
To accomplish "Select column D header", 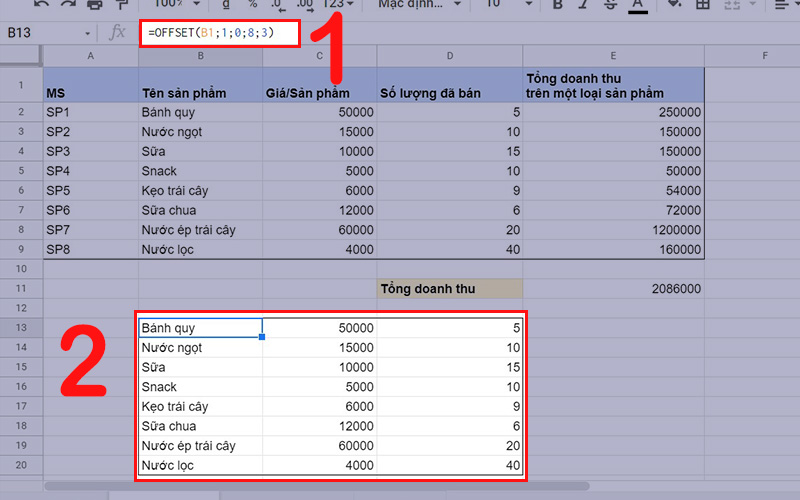I will pyautogui.click(x=449, y=56).
